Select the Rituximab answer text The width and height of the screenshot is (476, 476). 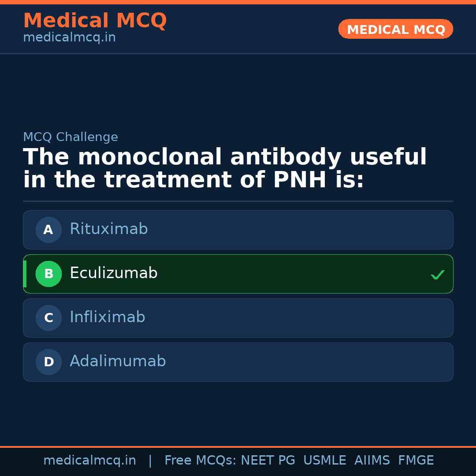coord(108,229)
